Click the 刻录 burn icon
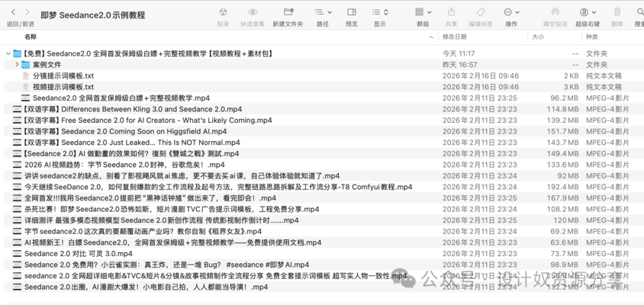The height and width of the screenshot is (305, 644). click(x=223, y=12)
